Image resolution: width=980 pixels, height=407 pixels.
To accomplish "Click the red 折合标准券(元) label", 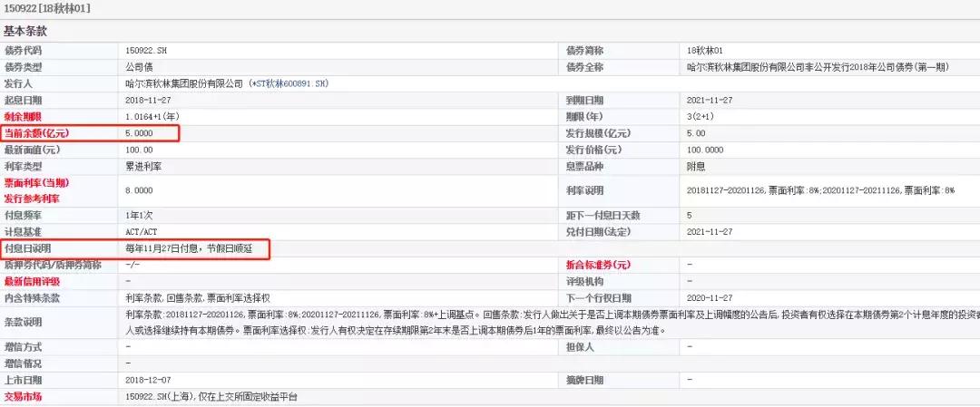I will 598,266.
